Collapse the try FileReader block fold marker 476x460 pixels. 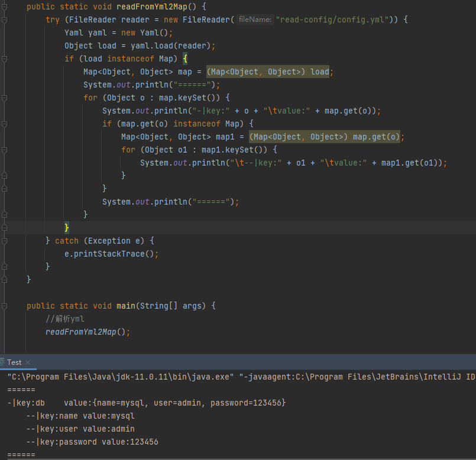point(4,20)
